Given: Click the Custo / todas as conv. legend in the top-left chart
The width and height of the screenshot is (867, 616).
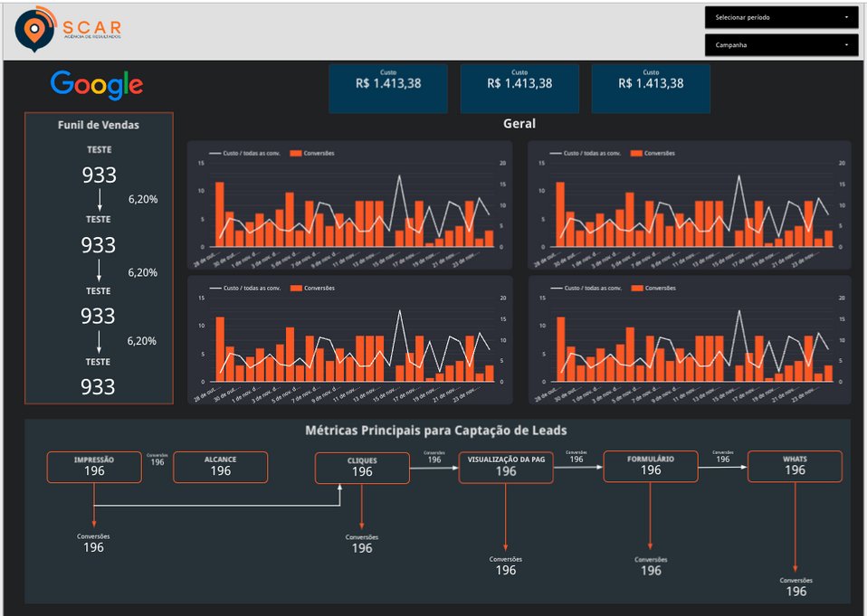Looking at the screenshot, I should (x=244, y=153).
